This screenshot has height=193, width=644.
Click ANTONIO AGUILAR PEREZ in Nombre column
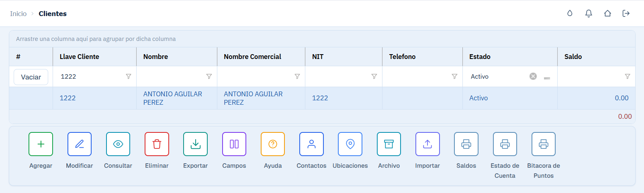pyautogui.click(x=173, y=98)
